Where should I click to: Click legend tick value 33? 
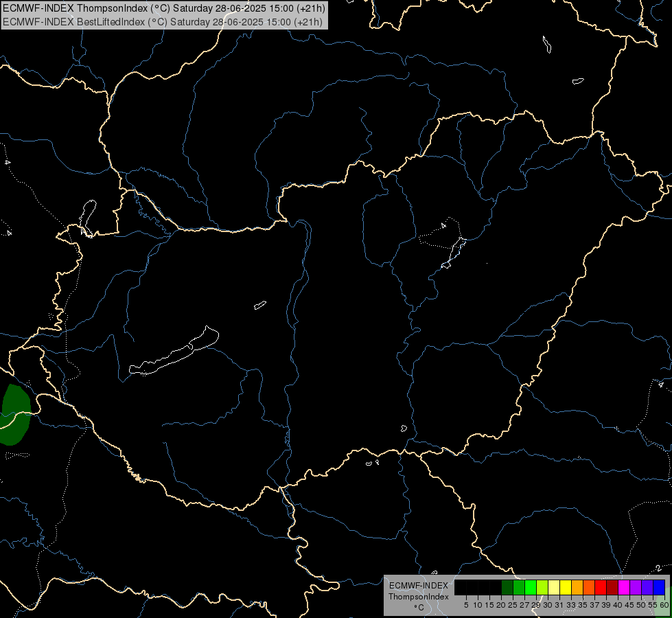[571, 605]
